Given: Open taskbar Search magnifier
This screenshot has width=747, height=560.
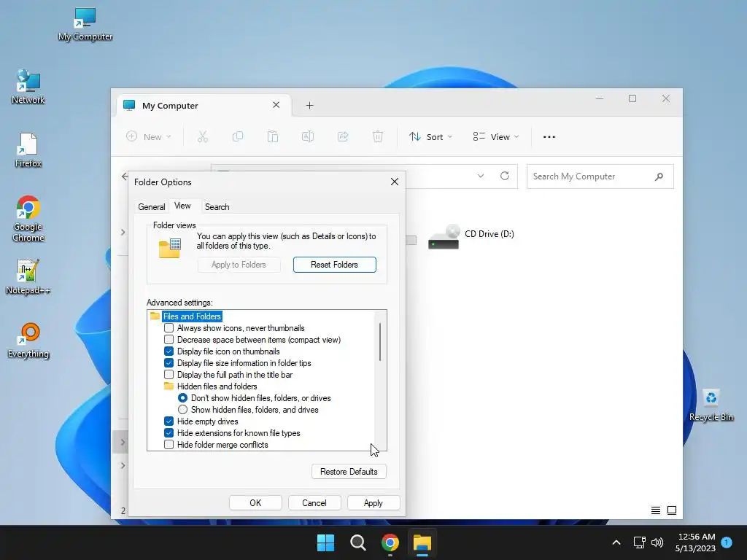Looking at the screenshot, I should [357, 542].
